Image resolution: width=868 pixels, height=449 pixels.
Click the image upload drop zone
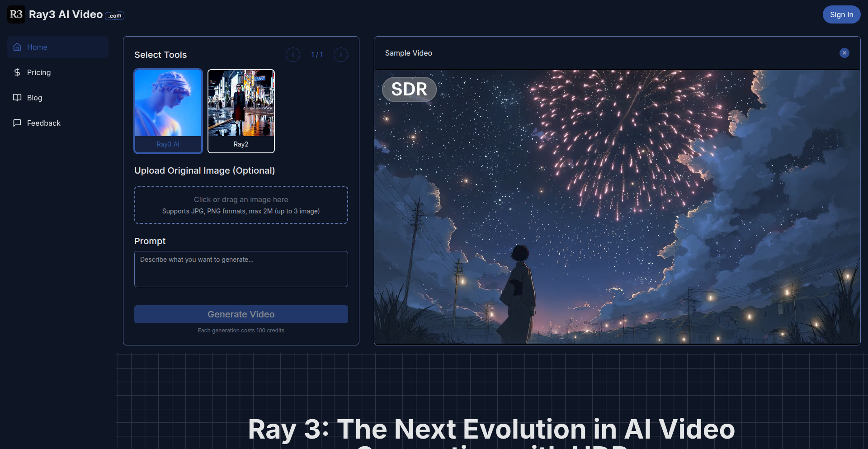point(241,205)
